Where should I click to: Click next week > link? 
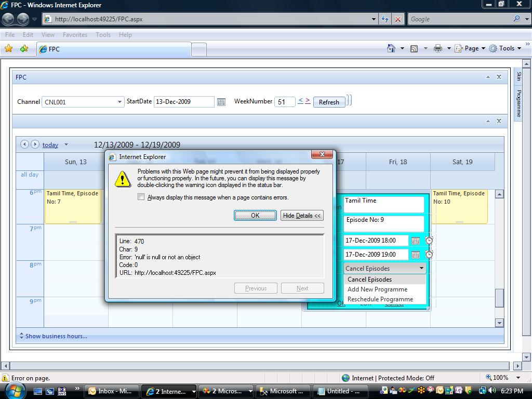[x=308, y=101]
